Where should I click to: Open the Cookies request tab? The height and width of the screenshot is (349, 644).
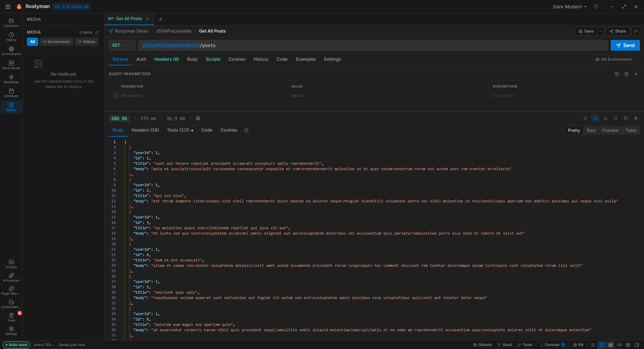237,59
